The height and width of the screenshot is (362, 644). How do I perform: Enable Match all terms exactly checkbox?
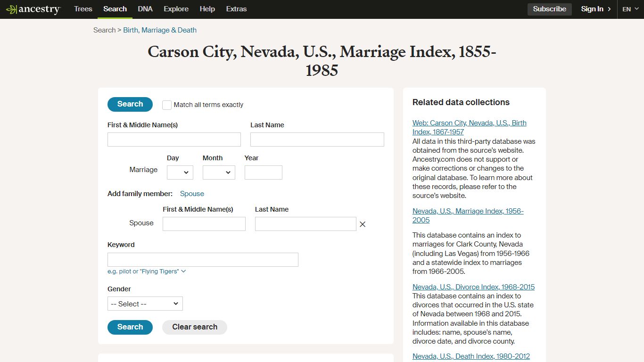(x=167, y=105)
